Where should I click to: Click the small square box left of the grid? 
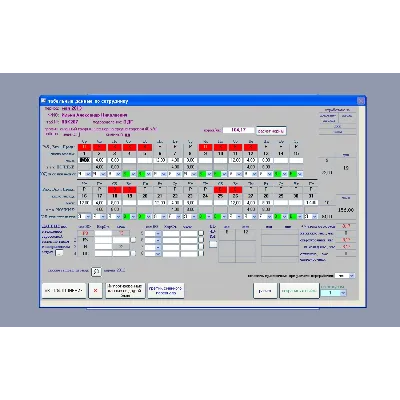click(x=213, y=244)
